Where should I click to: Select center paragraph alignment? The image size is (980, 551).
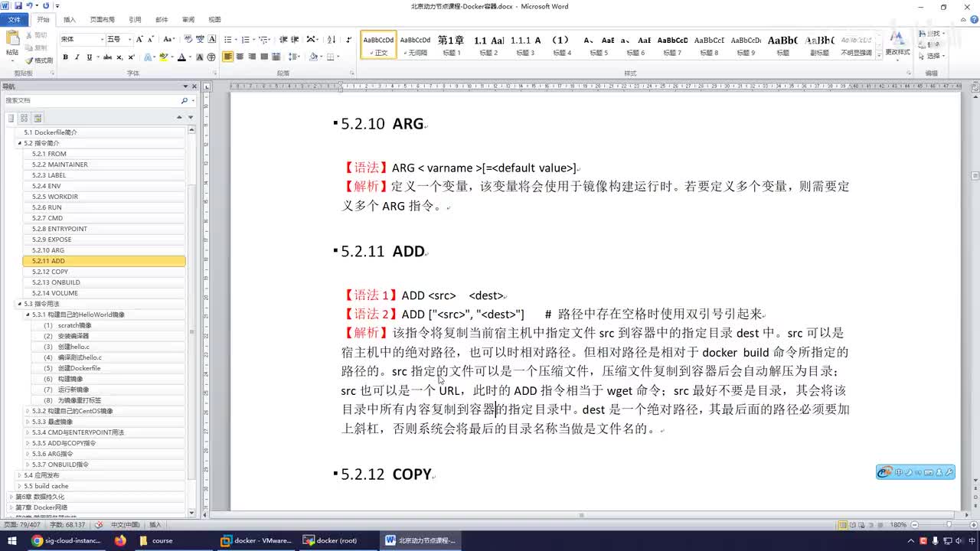240,57
